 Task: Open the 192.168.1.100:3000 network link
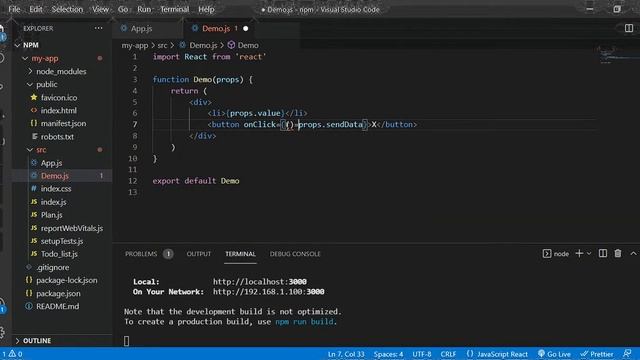(x=269, y=292)
